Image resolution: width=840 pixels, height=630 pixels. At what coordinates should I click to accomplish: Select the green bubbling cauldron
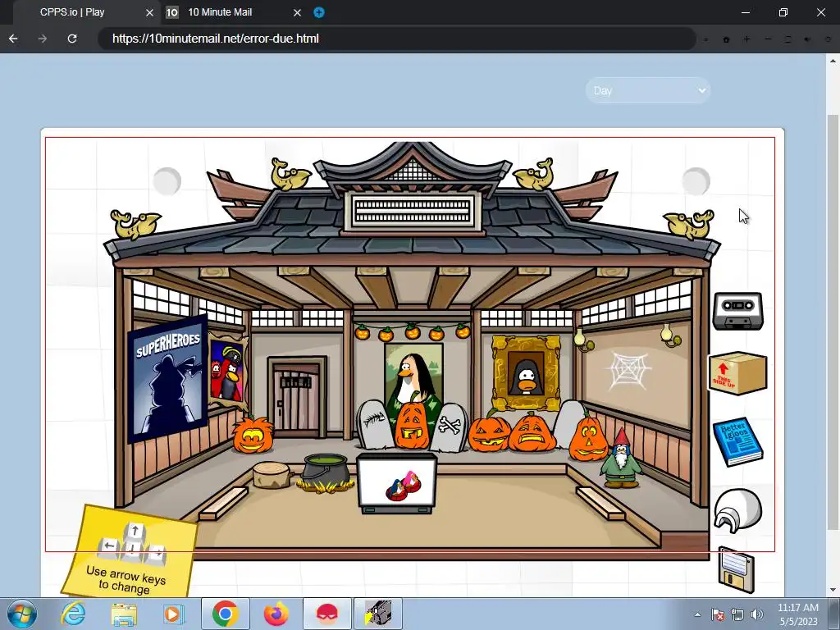325,473
